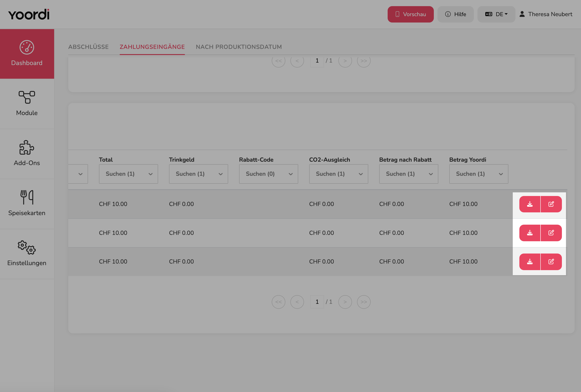This screenshot has width=581, height=392.
Task: Open Einstellungen from the sidebar
Action: (27, 254)
